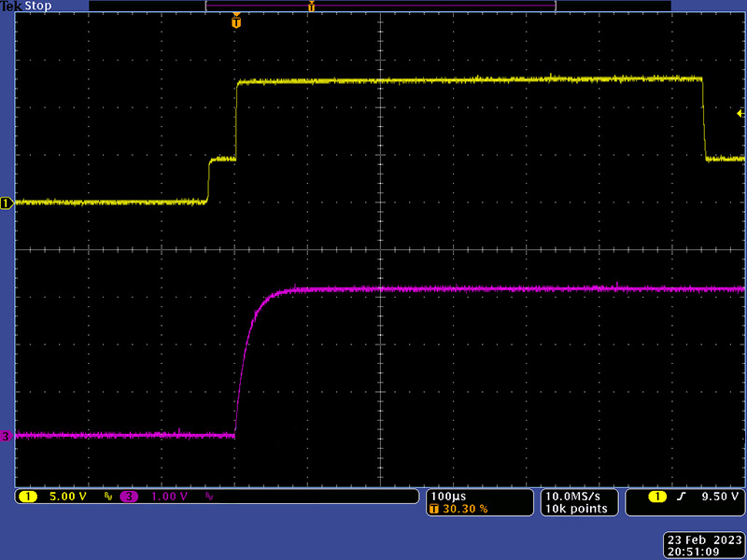Click the Tek Stop acquisition status
This screenshot has height=560, width=747.
(27, 7)
